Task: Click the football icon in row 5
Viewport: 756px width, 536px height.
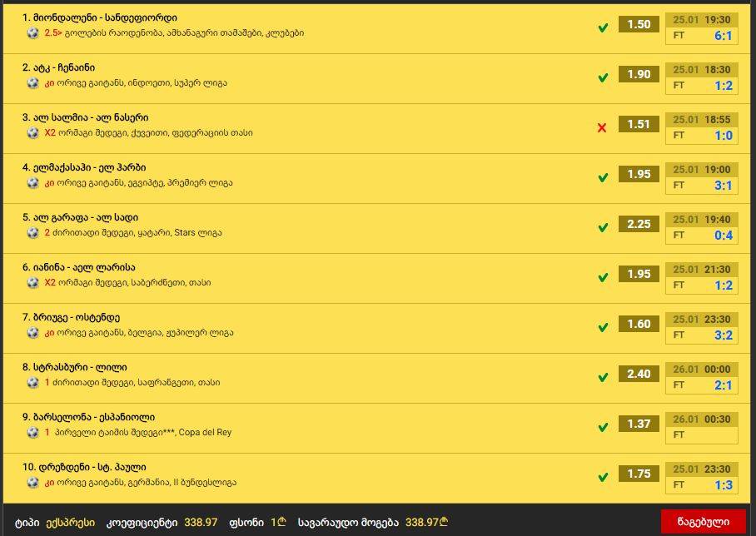Action: (x=32, y=233)
